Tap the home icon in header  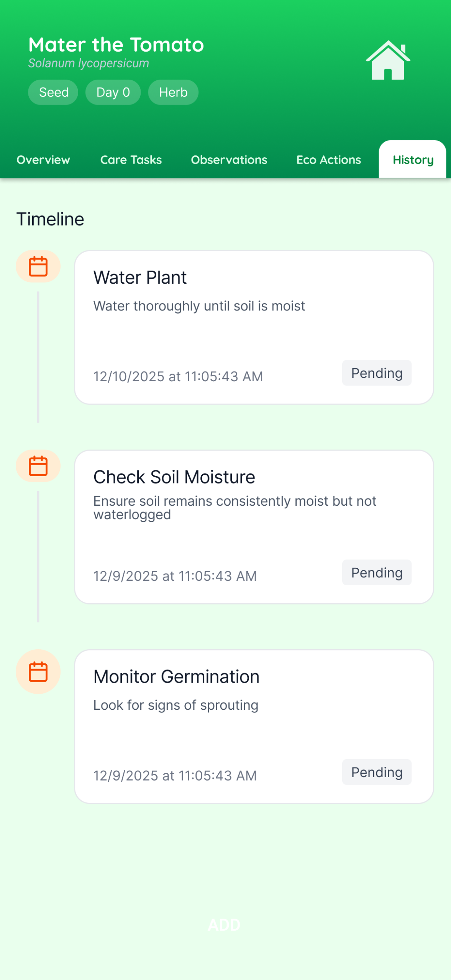point(388,60)
